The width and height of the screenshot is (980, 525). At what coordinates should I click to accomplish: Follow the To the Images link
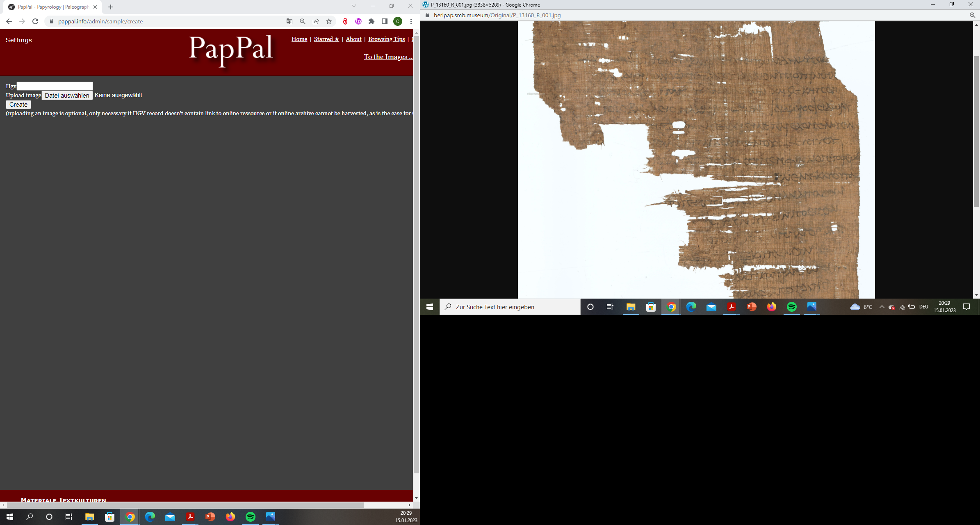388,57
